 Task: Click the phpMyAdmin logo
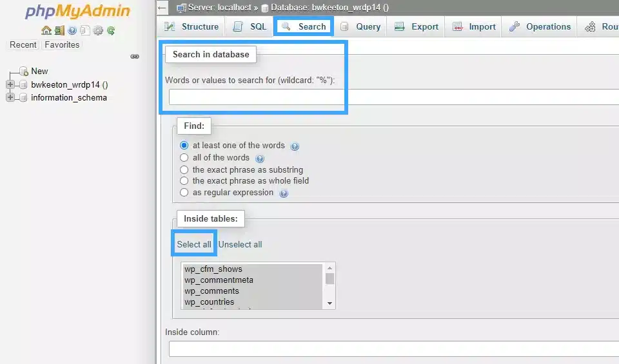pos(77,11)
